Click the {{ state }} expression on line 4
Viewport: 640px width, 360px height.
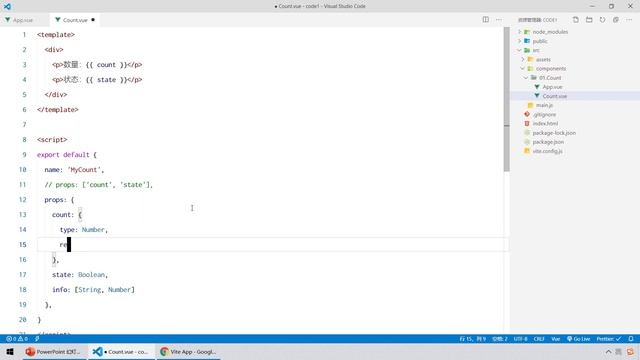pyautogui.click(x=106, y=80)
